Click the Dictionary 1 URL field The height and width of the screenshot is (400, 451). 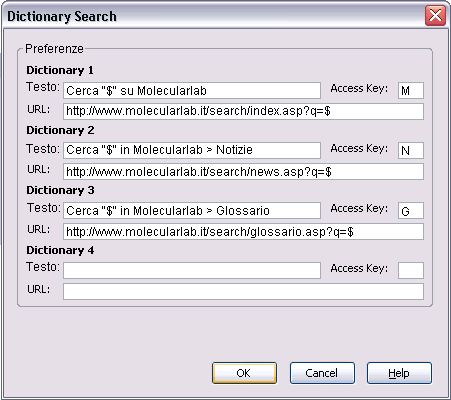[x=243, y=111]
